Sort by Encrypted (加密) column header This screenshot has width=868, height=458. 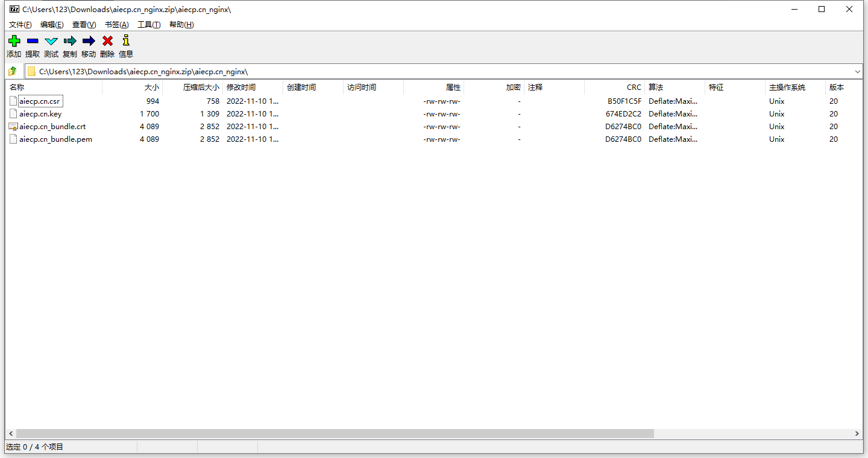coord(494,87)
